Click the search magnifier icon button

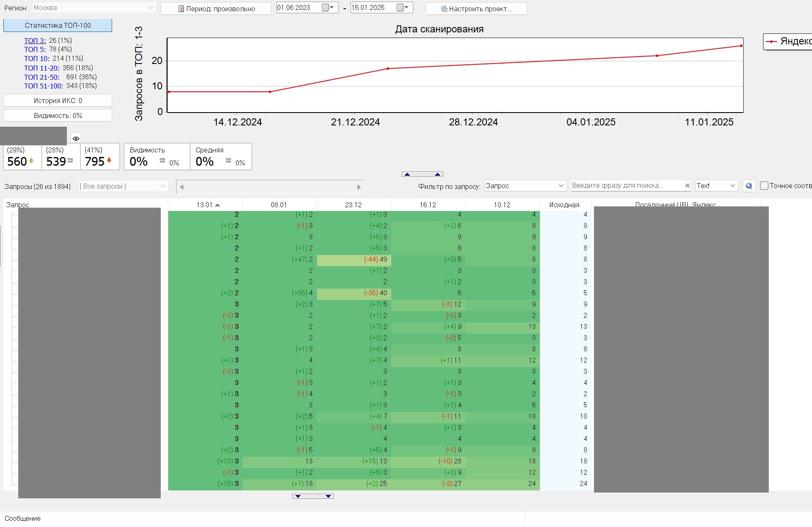pyautogui.click(x=749, y=186)
